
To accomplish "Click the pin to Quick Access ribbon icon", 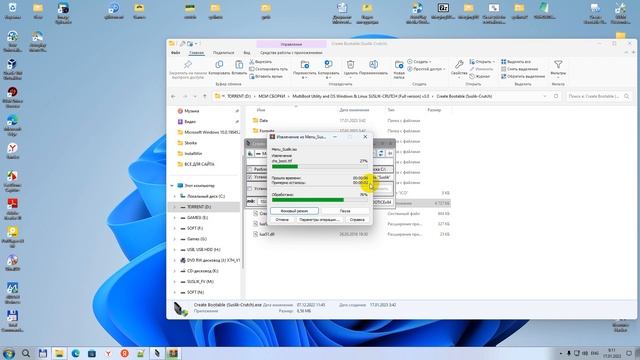I will click(188, 65).
